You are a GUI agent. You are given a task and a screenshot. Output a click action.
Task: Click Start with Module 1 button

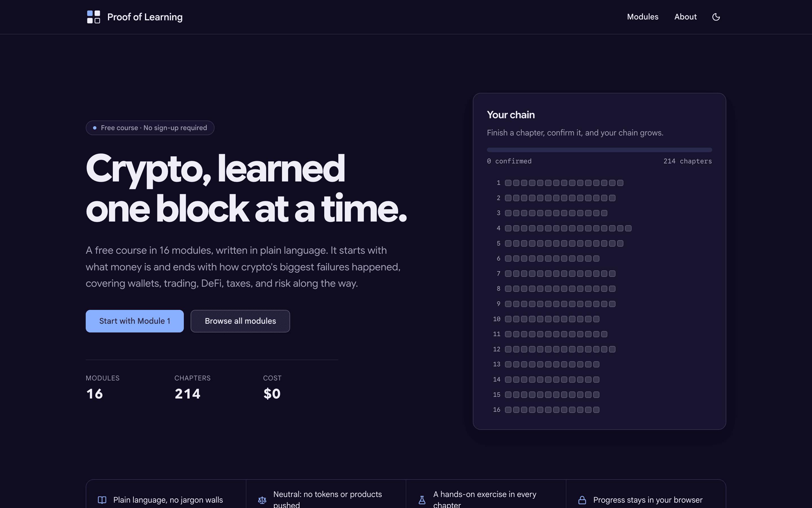click(x=134, y=321)
